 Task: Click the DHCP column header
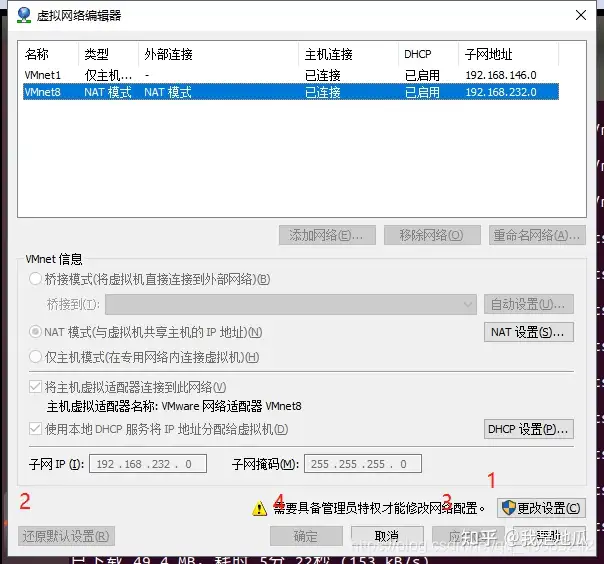428,54
